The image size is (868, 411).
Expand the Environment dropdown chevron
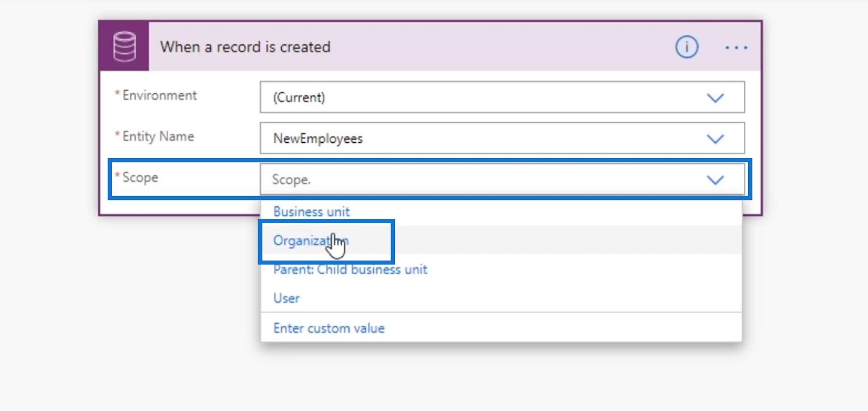click(715, 98)
